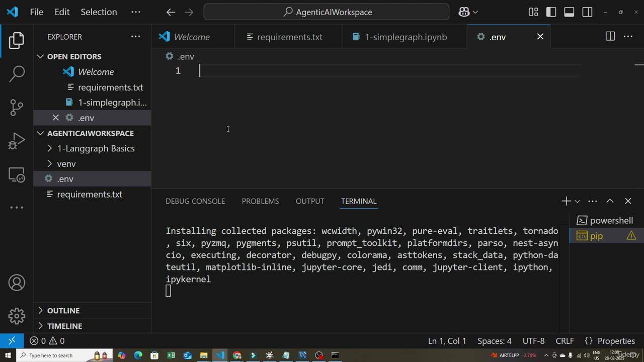This screenshot has height=362, width=644.
Task: Open the Accounts menu icon
Action: [17, 283]
